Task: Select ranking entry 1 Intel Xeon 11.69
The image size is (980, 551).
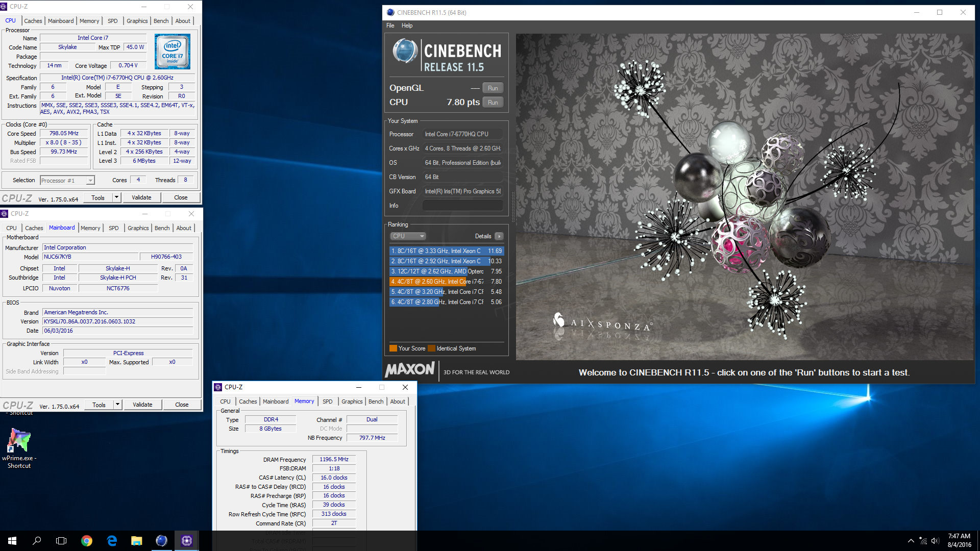Action: 447,251
